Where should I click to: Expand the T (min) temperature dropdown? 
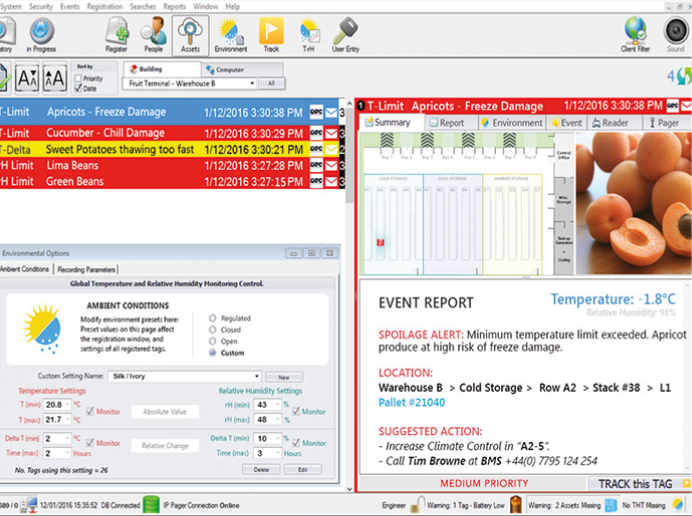pos(68,404)
